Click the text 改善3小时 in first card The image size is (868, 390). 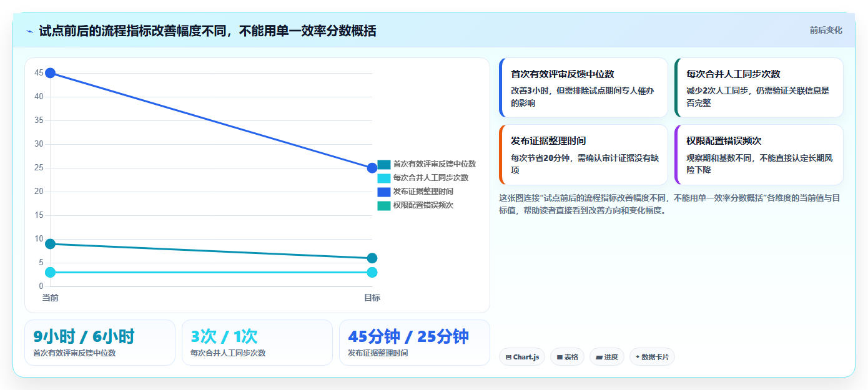(531, 90)
